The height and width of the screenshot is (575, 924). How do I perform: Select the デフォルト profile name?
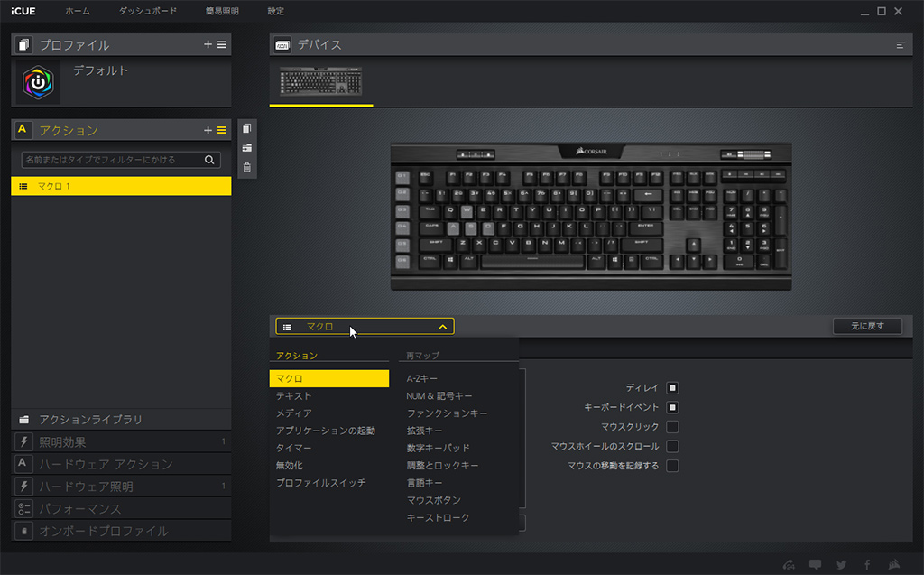pyautogui.click(x=101, y=70)
